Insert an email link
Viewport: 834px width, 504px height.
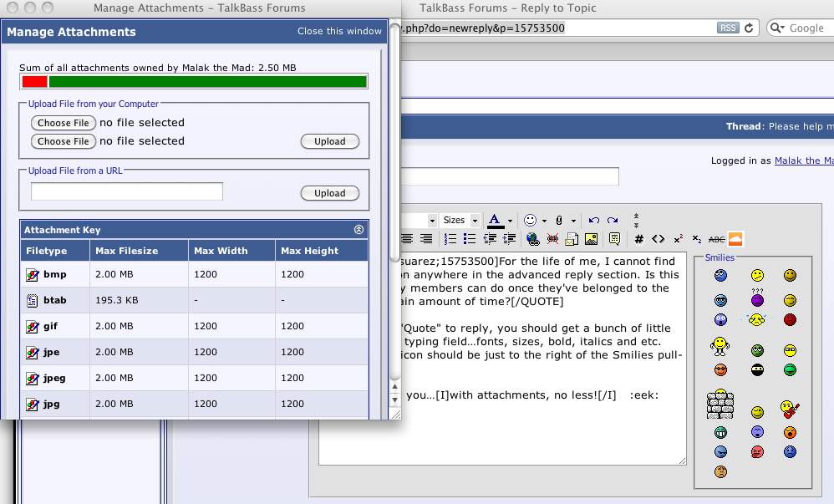coord(572,239)
